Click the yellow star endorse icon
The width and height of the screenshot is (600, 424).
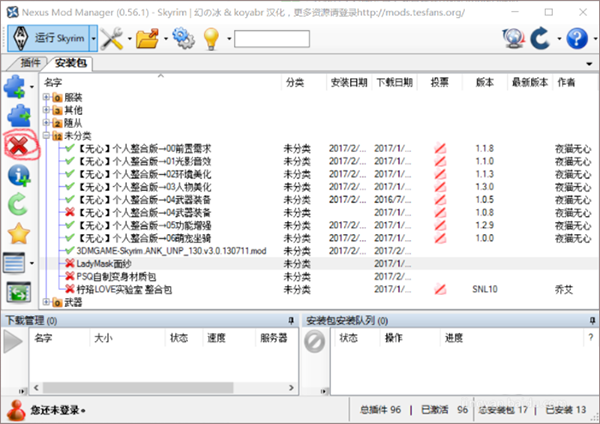click(x=18, y=233)
